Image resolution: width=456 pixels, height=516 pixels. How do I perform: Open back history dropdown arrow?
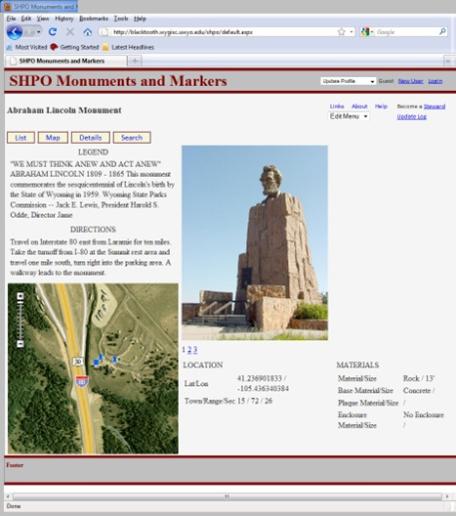[39, 32]
